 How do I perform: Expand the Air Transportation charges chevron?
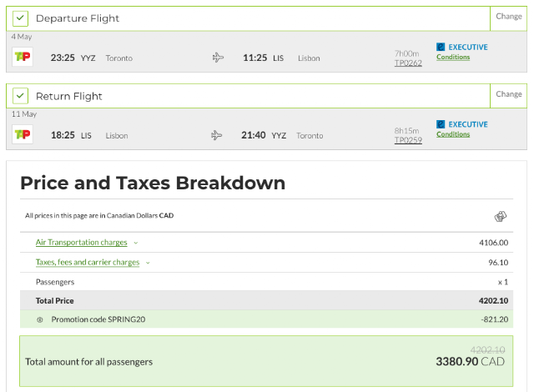click(x=136, y=243)
